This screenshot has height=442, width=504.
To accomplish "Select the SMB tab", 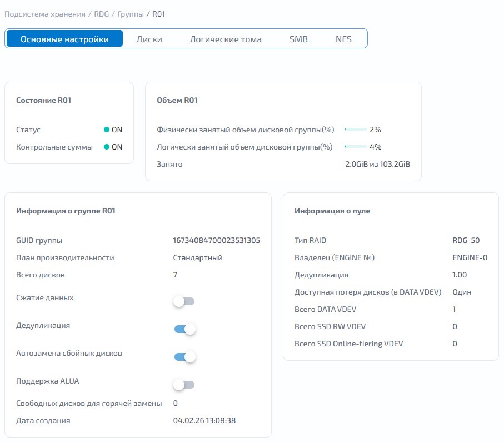I will click(298, 39).
